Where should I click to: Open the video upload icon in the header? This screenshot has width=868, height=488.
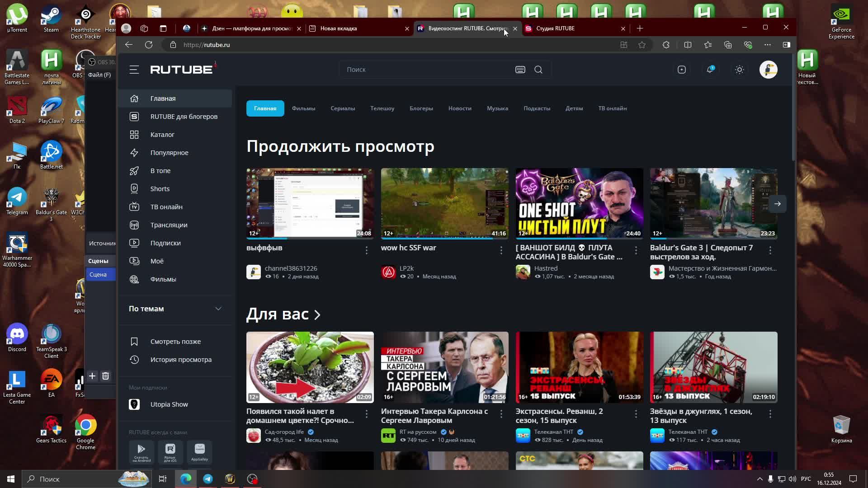[681, 70]
